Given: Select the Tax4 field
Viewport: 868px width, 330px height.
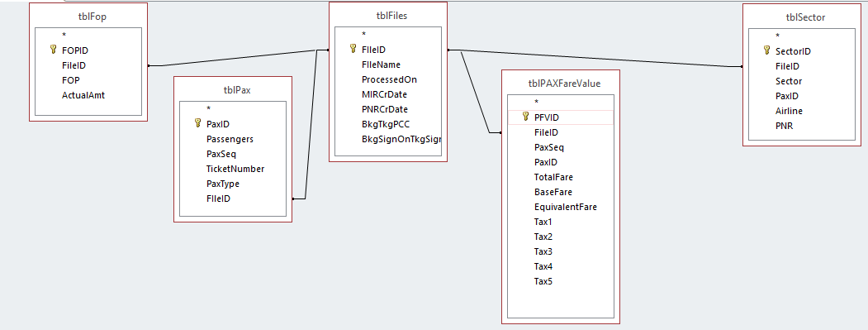Looking at the screenshot, I should pos(561,267).
